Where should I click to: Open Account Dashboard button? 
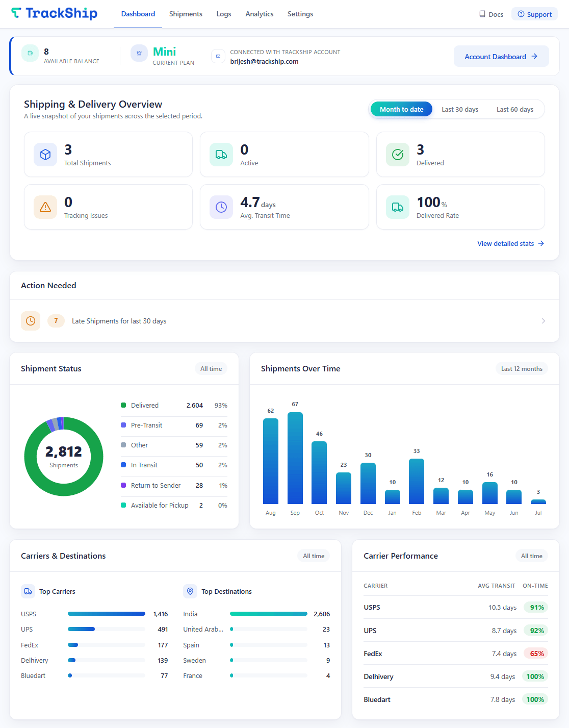coord(501,57)
